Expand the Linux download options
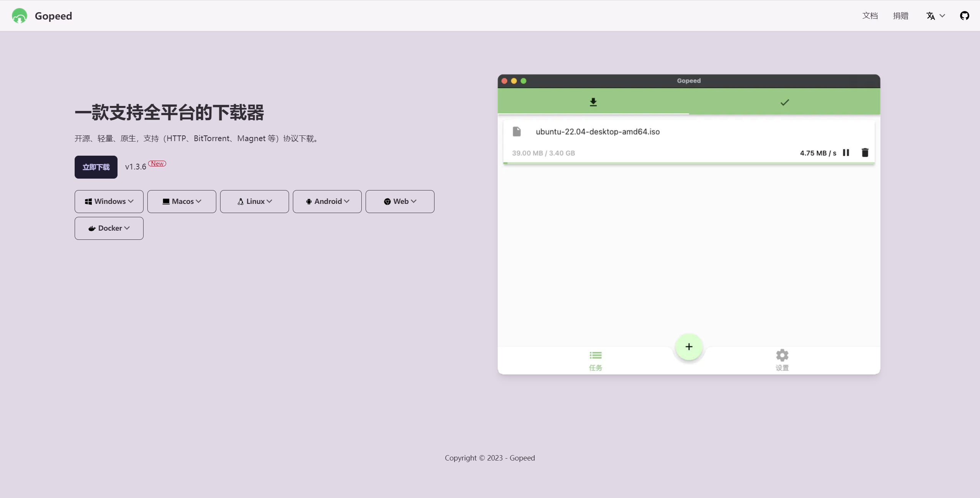980x498 pixels. tap(255, 202)
